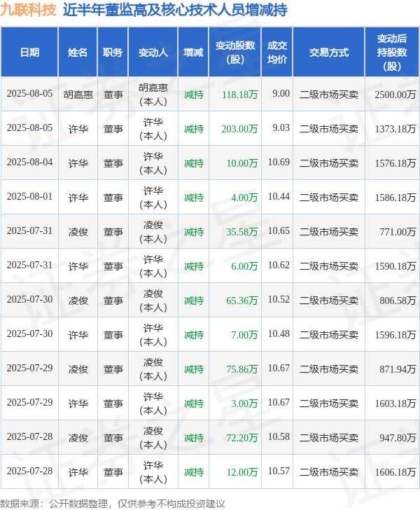Click the 203.00万 share change value

click(239, 129)
